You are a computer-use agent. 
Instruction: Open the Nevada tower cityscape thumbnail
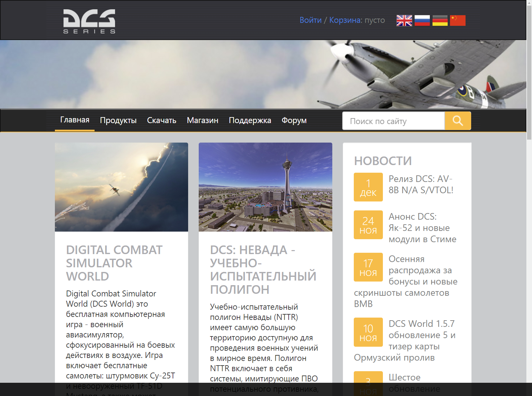click(x=266, y=187)
